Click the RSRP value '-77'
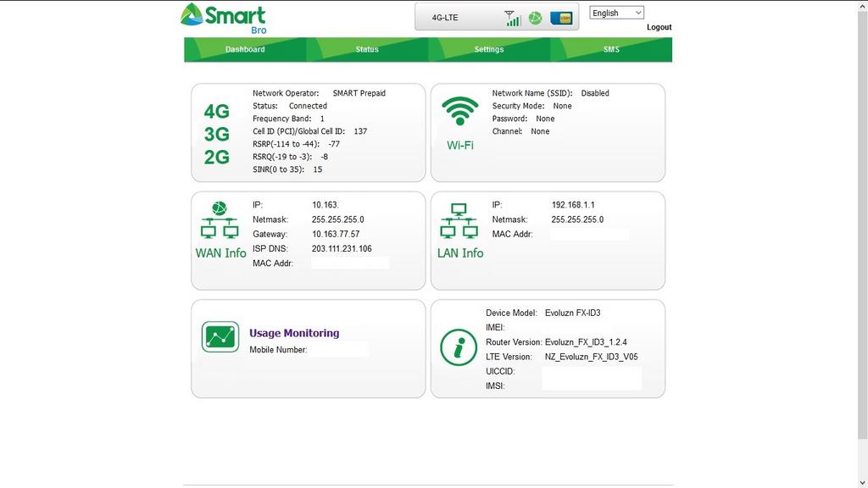This screenshot has width=868, height=488. tap(334, 144)
